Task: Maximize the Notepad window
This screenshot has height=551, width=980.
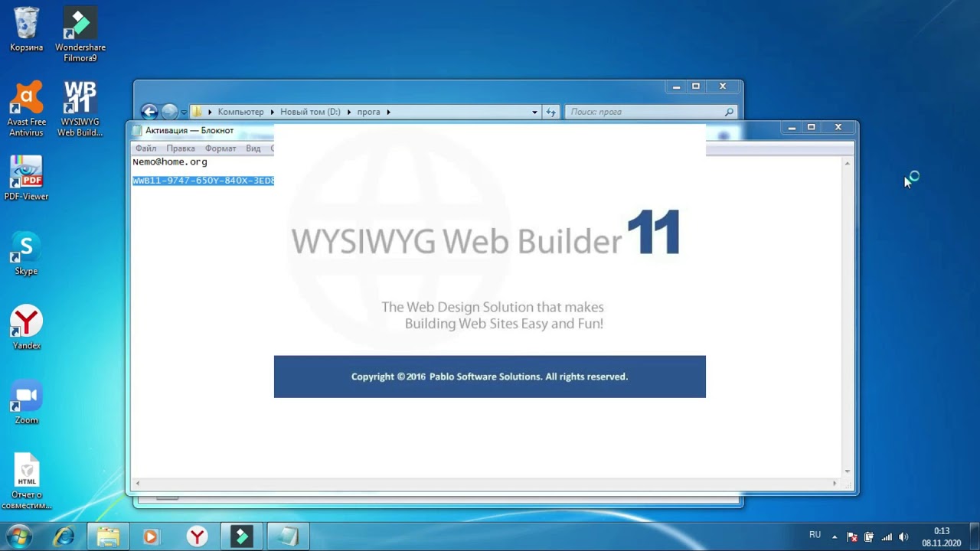Action: (x=812, y=128)
